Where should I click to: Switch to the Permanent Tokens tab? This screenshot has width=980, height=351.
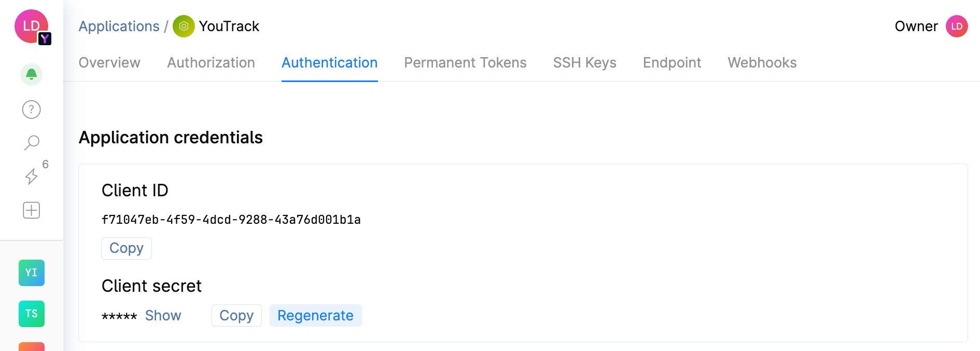click(x=465, y=62)
